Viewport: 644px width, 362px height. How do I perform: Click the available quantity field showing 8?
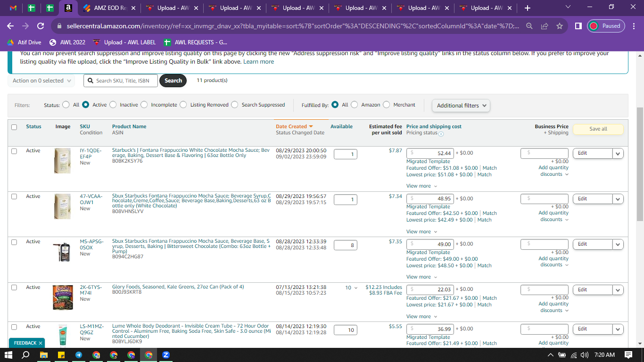tap(346, 245)
